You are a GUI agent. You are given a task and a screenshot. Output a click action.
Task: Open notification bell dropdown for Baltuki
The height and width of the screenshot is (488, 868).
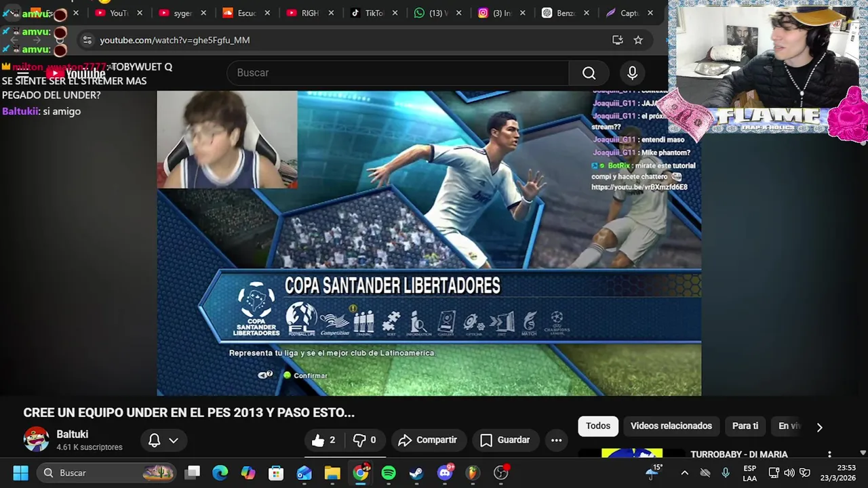tap(163, 441)
